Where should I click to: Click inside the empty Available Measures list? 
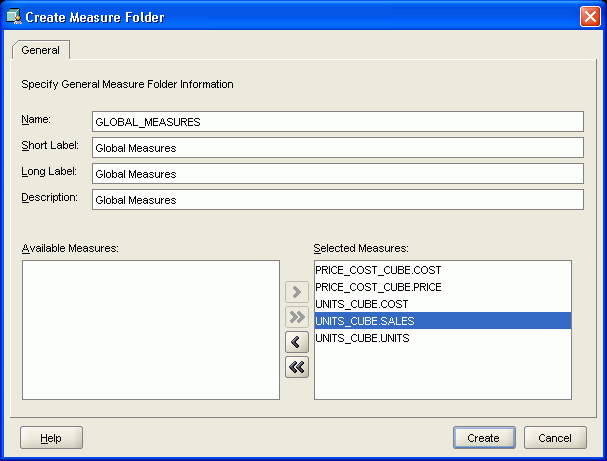point(150,330)
